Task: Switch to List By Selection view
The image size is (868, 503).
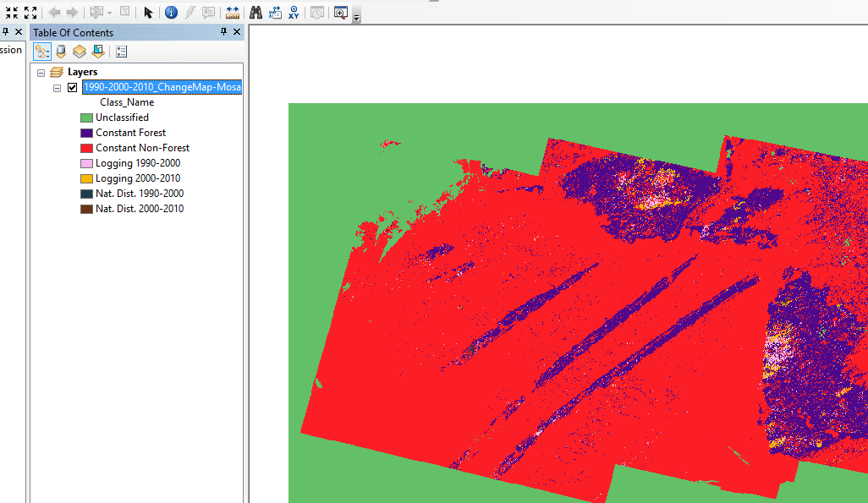Action: click(98, 52)
